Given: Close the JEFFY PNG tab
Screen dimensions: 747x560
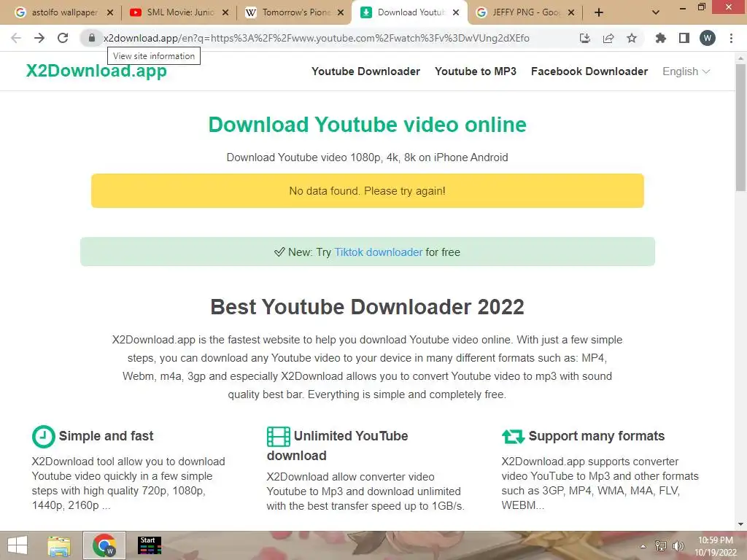Looking at the screenshot, I should (x=571, y=12).
